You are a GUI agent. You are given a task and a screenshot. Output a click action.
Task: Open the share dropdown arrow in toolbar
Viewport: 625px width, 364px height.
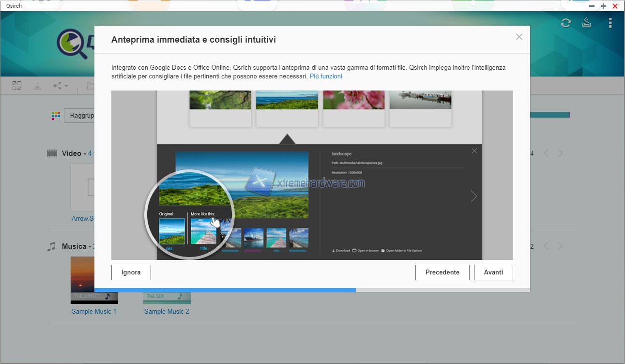(66, 87)
